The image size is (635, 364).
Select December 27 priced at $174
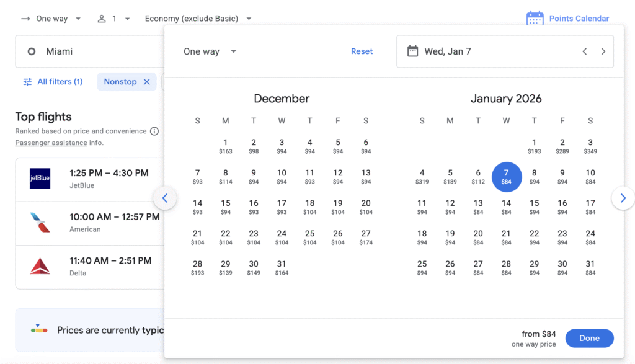coord(366,237)
